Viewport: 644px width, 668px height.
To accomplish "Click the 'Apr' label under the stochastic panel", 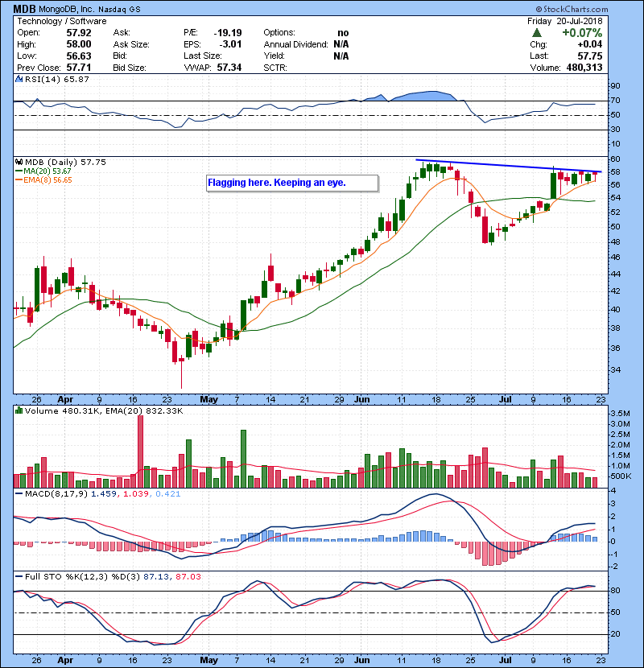I will [65, 660].
